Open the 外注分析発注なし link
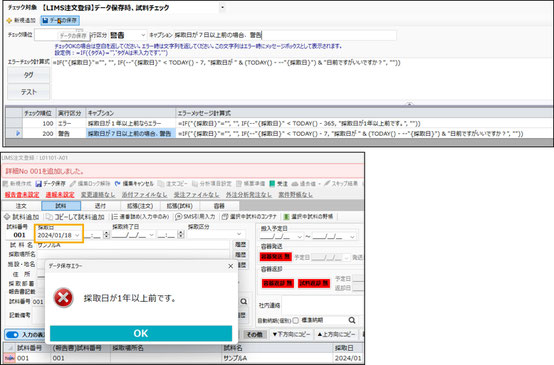The width and height of the screenshot is (554, 365). [249, 195]
